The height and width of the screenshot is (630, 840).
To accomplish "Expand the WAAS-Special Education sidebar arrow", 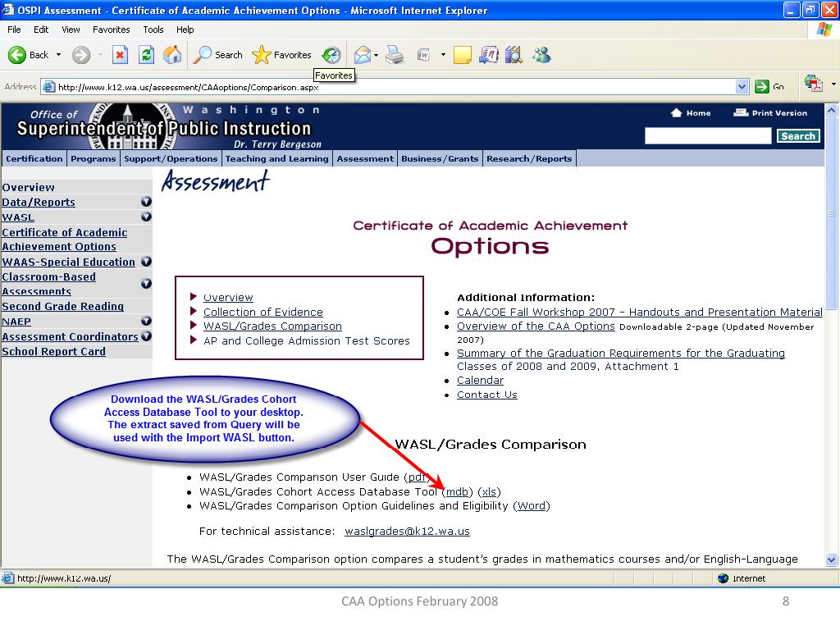I will tap(146, 262).
